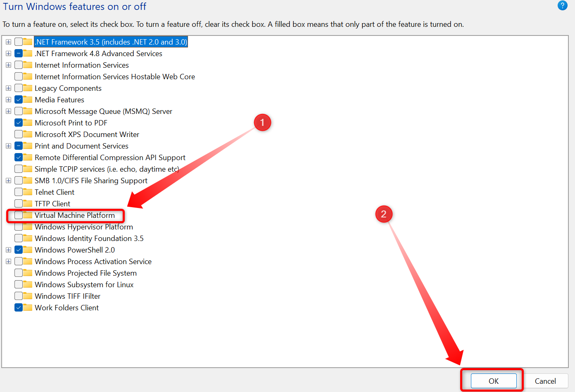Confirm changes with the OK button
575x392 pixels.
pyautogui.click(x=494, y=381)
